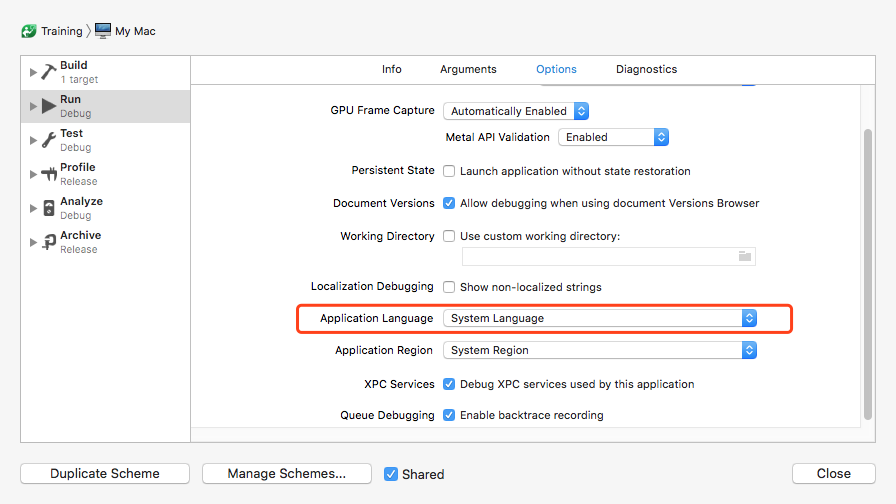Enable Launch application without state restoration
Image resolution: width=896 pixels, height=504 pixels.
(449, 171)
